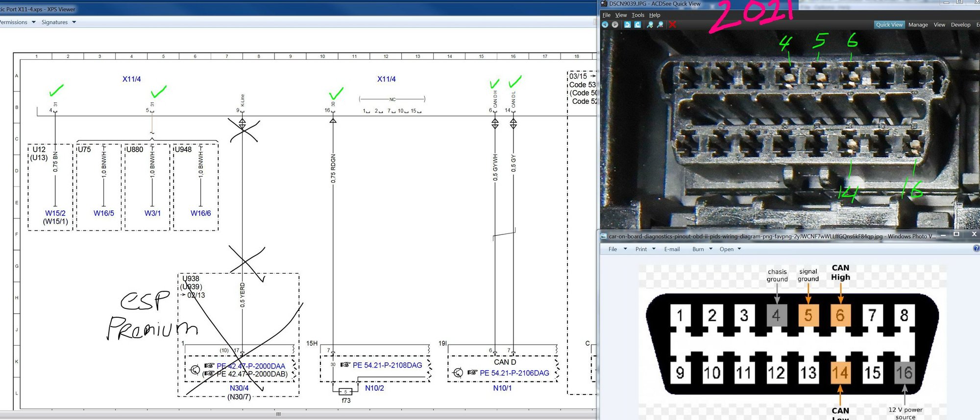Open the Tools menu in ACDSee
980x420 pixels.
637,15
